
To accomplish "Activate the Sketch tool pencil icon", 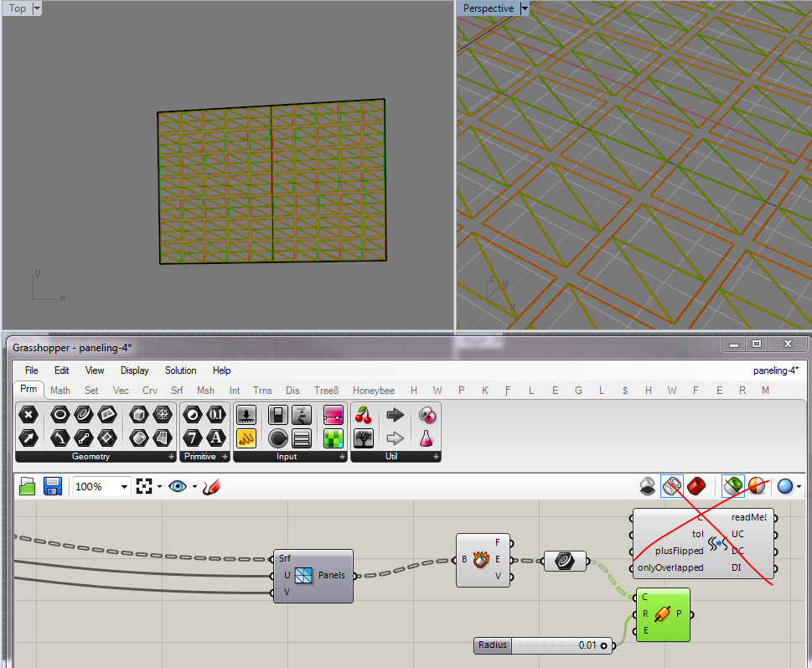I will [x=211, y=486].
